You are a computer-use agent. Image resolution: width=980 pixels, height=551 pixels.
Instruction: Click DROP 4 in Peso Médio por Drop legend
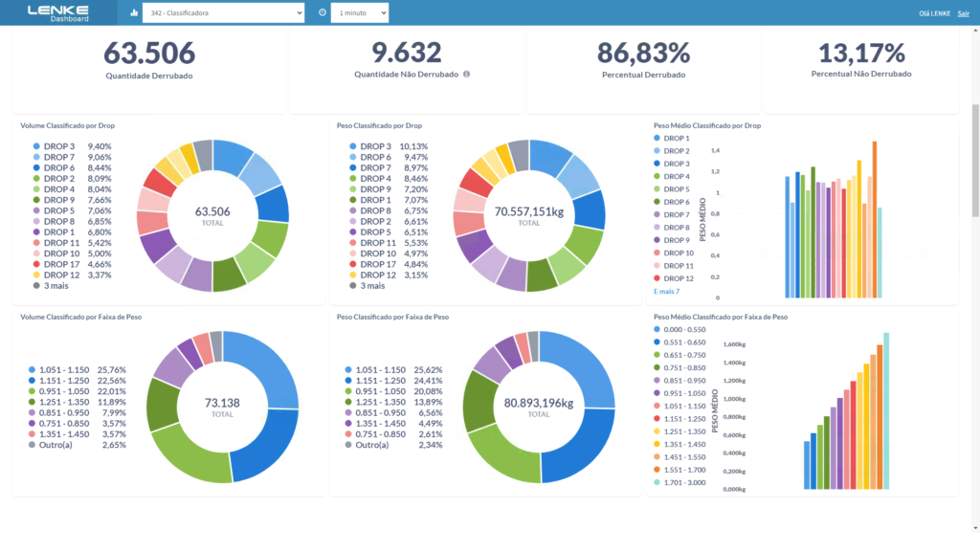pos(672,176)
